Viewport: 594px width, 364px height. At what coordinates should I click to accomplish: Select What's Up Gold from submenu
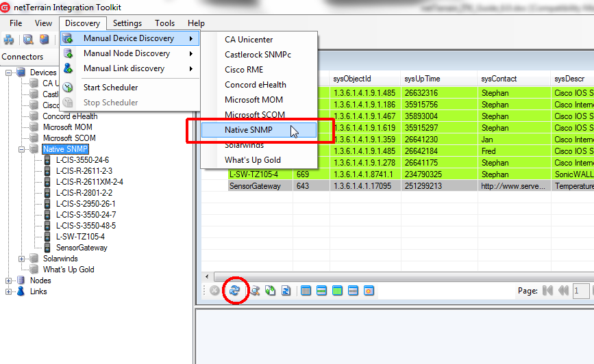coord(253,160)
